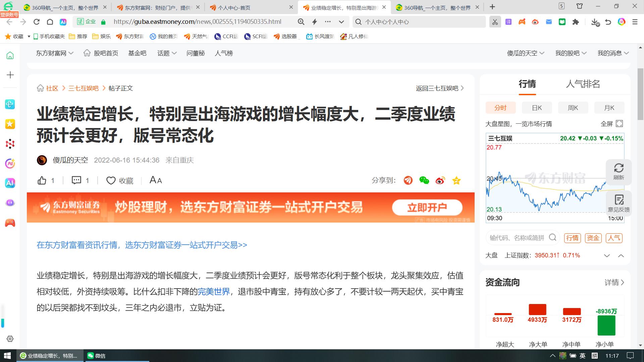The height and width of the screenshot is (362, 644).
Task: Click the thumbs-up like icon
Action: [42, 180]
